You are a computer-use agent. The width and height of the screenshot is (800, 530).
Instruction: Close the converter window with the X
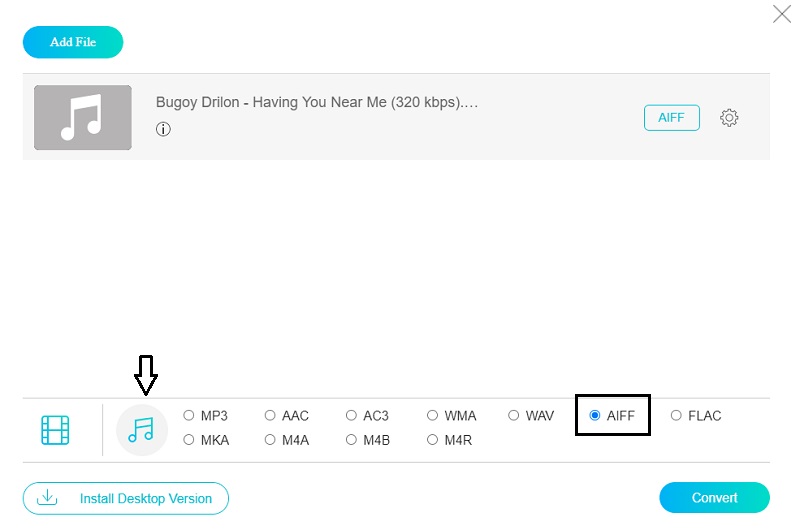point(781,14)
